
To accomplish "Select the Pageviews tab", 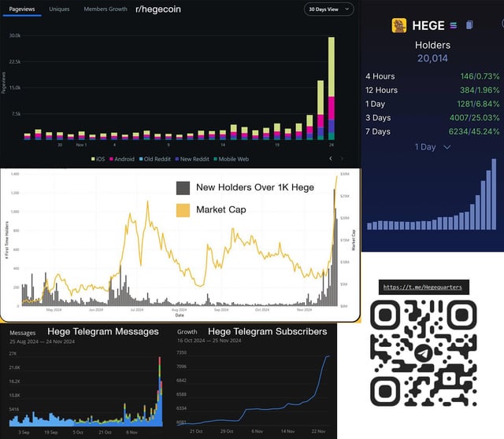I will (x=21, y=9).
